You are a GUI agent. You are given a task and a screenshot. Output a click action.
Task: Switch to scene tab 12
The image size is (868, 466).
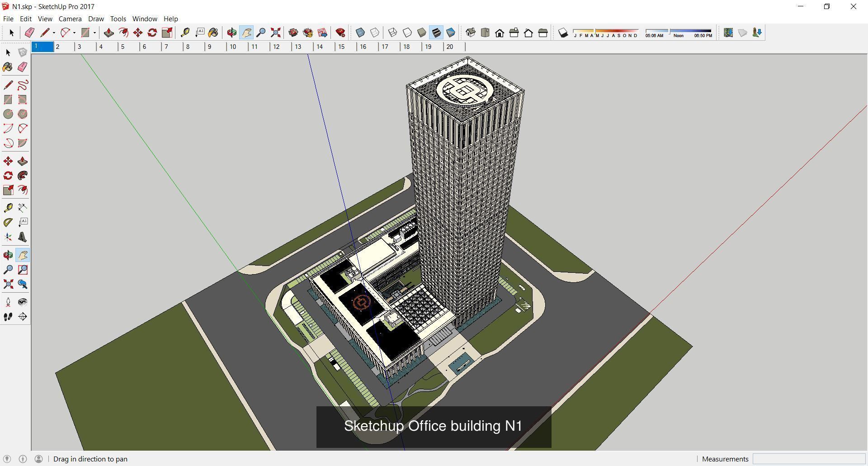pos(281,47)
